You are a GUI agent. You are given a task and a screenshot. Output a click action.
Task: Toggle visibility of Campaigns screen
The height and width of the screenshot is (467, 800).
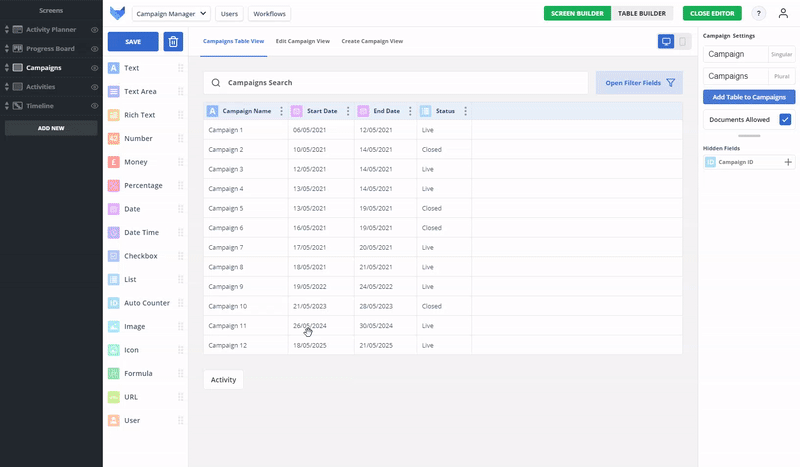click(94, 68)
